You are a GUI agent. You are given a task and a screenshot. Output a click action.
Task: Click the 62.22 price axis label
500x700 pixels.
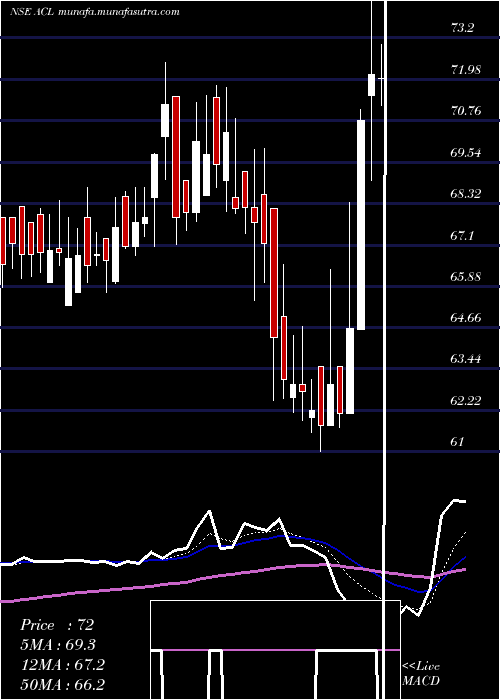coord(466,400)
